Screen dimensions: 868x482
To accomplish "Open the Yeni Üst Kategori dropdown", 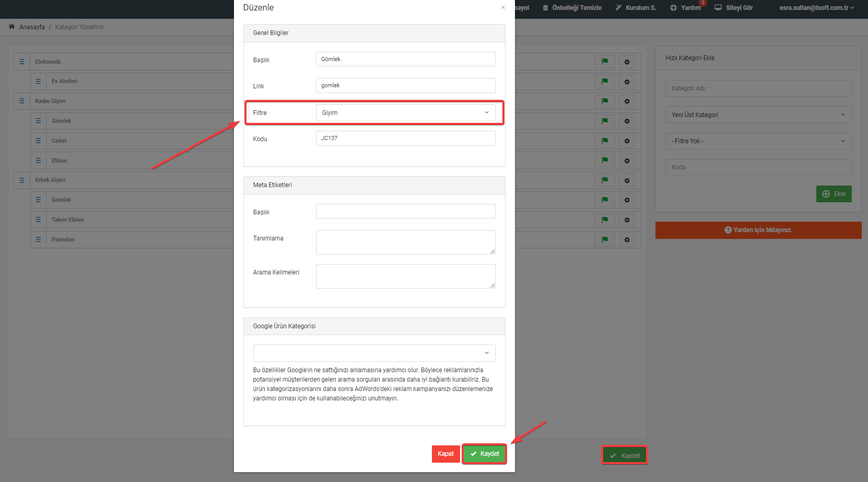I will pos(758,114).
